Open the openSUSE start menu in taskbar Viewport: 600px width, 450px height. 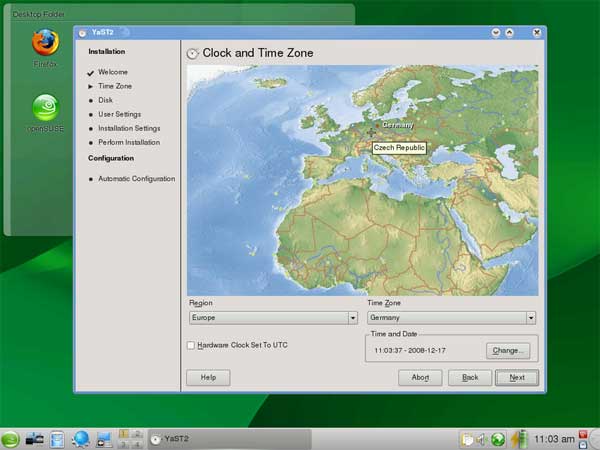point(11,438)
